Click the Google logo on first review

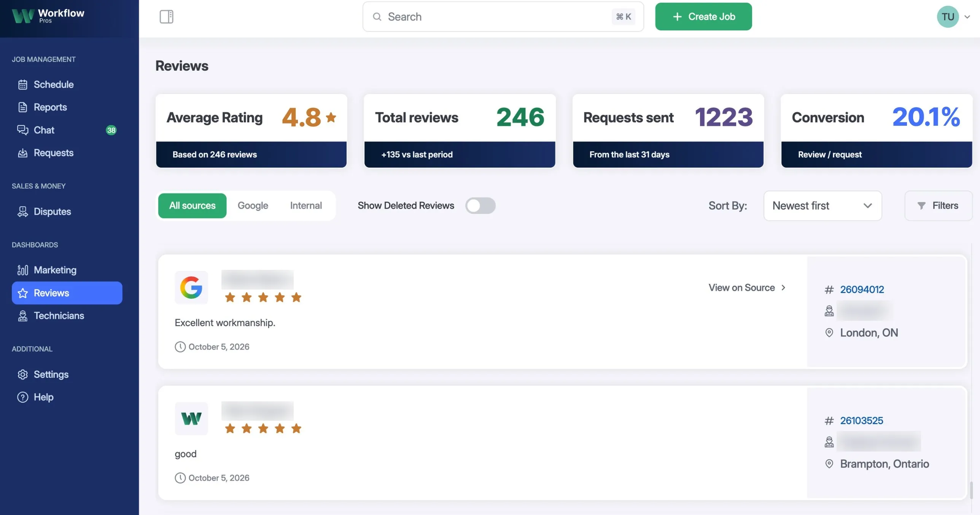pyautogui.click(x=191, y=287)
